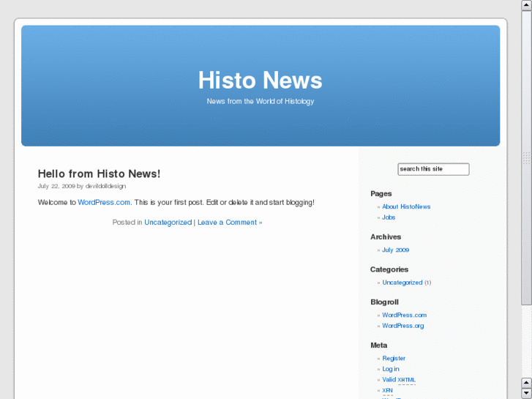Click the scrollbar down arrow at bottom
The height and width of the screenshot is (399, 532).
coord(526,393)
